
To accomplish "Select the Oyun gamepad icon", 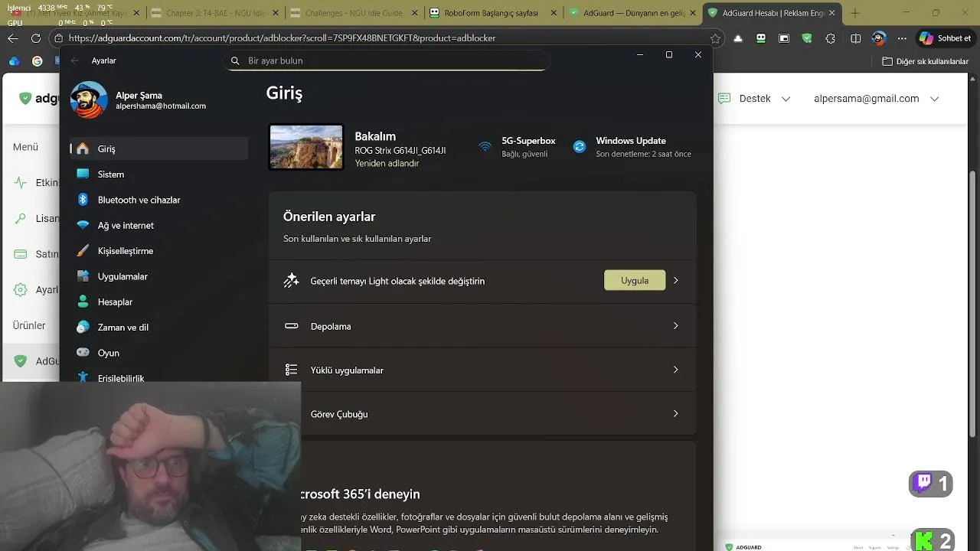I will click(x=83, y=353).
